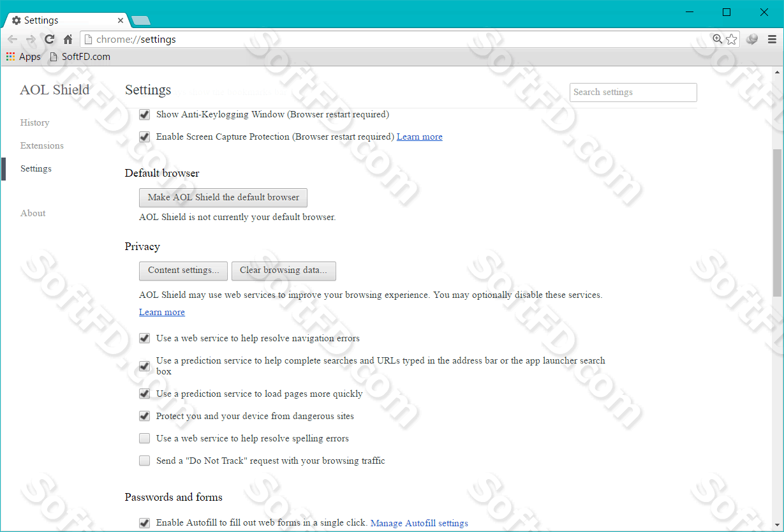
Task: Open History in the sidebar
Action: (x=34, y=122)
